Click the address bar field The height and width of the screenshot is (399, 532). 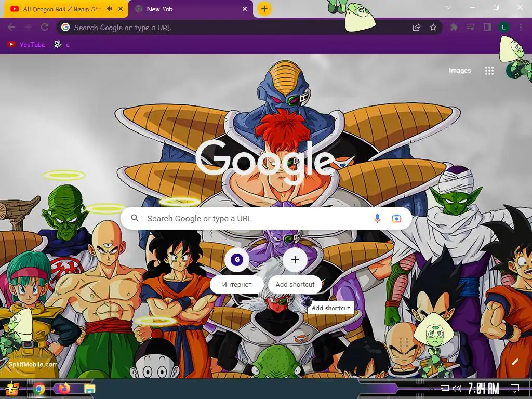pyautogui.click(x=237, y=28)
